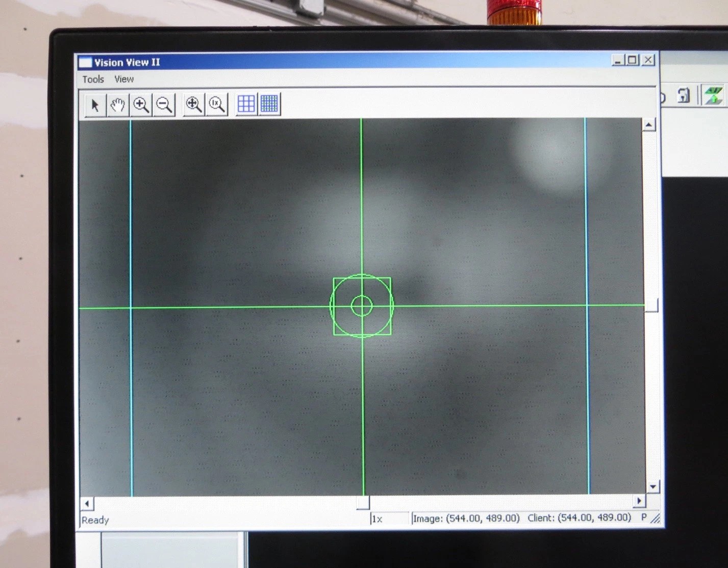The width and height of the screenshot is (728, 568).
Task: Select the zoom-to-fit magnifier icon
Action: [x=194, y=105]
